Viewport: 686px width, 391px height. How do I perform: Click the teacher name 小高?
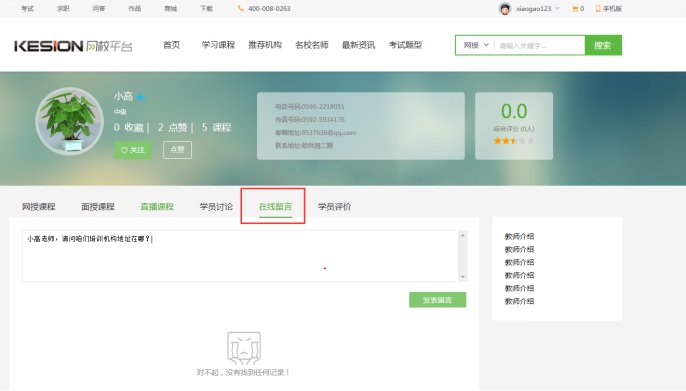coord(123,96)
